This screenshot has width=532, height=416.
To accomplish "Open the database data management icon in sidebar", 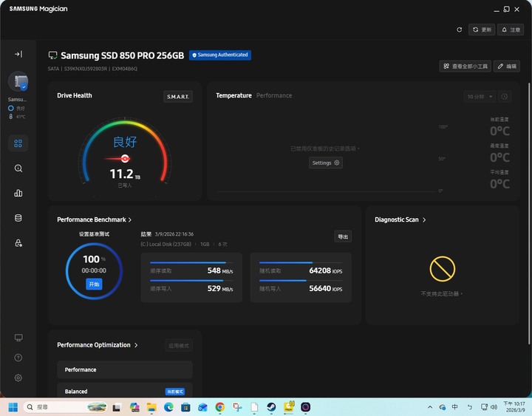I will (18, 218).
